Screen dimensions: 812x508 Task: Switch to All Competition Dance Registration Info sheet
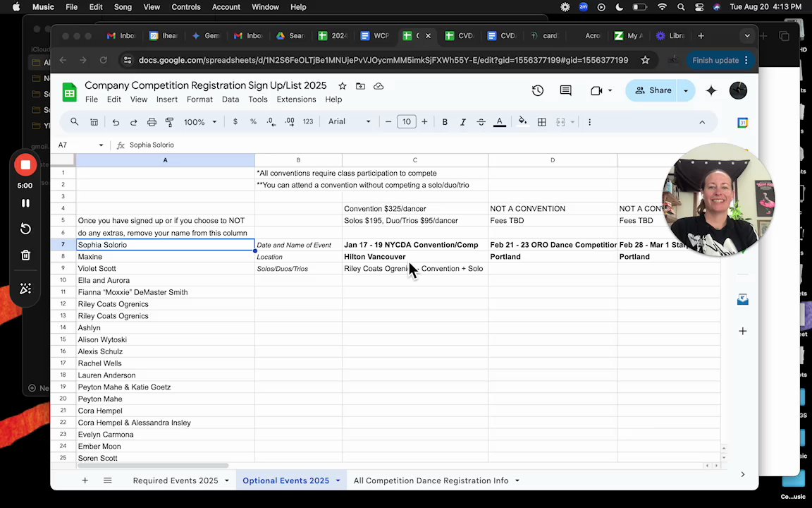pos(431,480)
